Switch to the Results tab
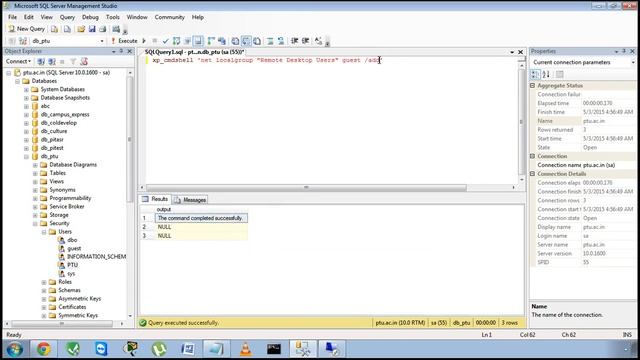Viewport: 640px width, 360px height. (155, 199)
